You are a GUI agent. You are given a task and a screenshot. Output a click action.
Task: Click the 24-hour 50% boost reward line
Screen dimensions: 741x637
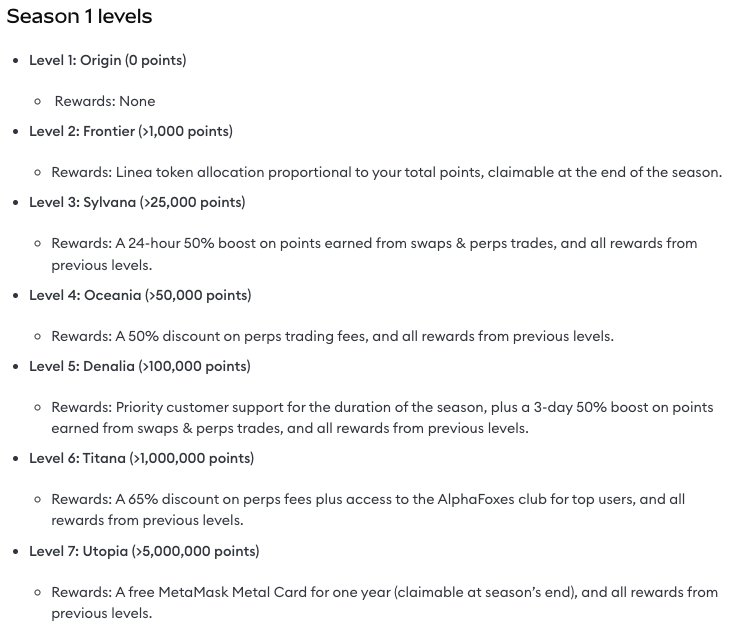point(374,243)
